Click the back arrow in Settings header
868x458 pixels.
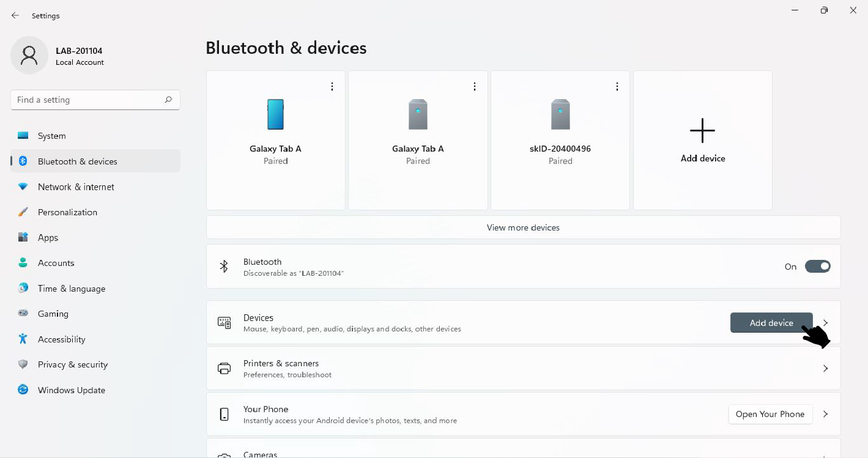tap(15, 15)
